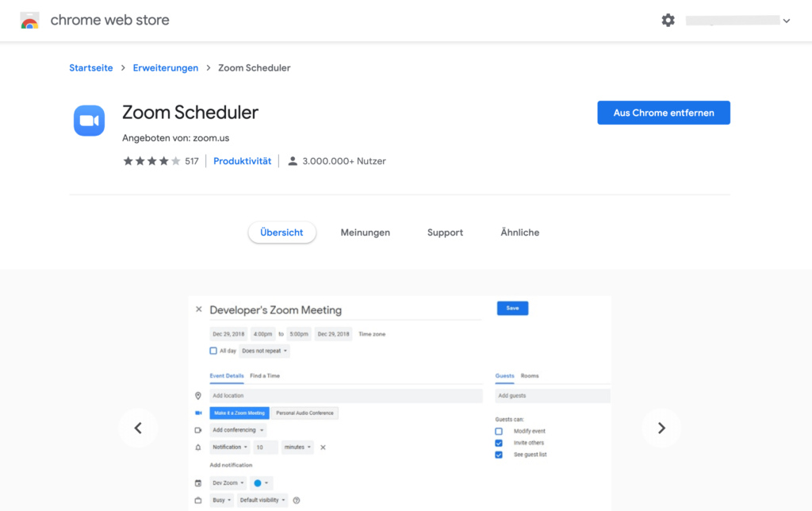Screen dimensions: 812x511
Task: Open the Does not repeat dropdown
Action: point(264,351)
